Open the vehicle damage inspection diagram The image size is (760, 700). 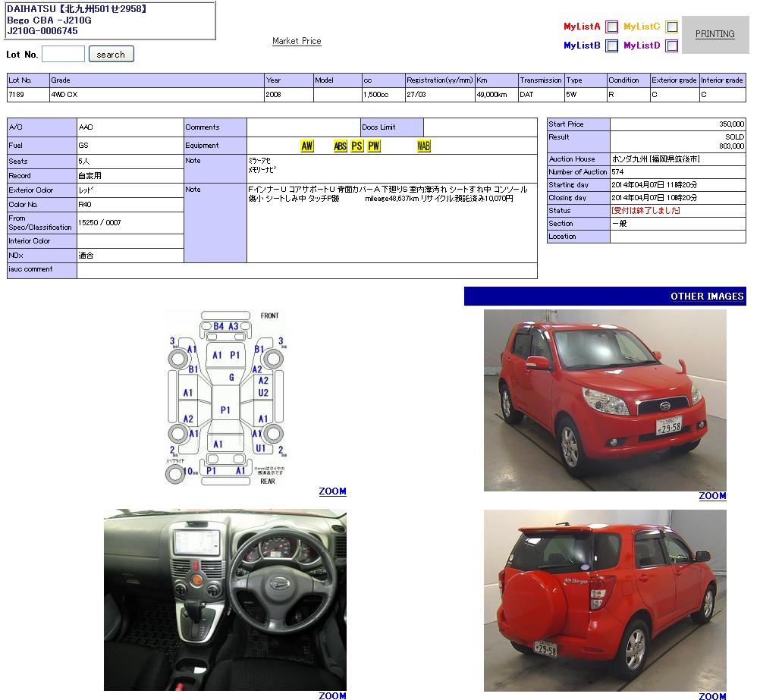click(x=225, y=398)
